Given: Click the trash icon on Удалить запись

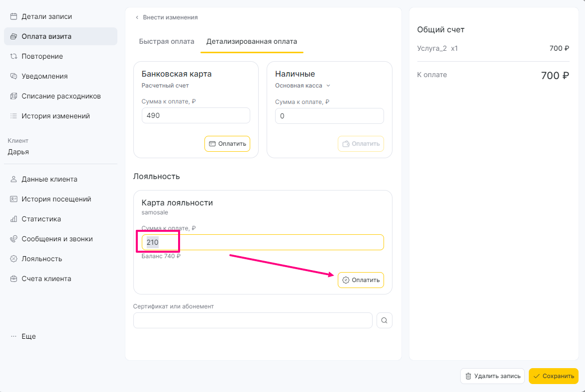Looking at the screenshot, I should 468,376.
